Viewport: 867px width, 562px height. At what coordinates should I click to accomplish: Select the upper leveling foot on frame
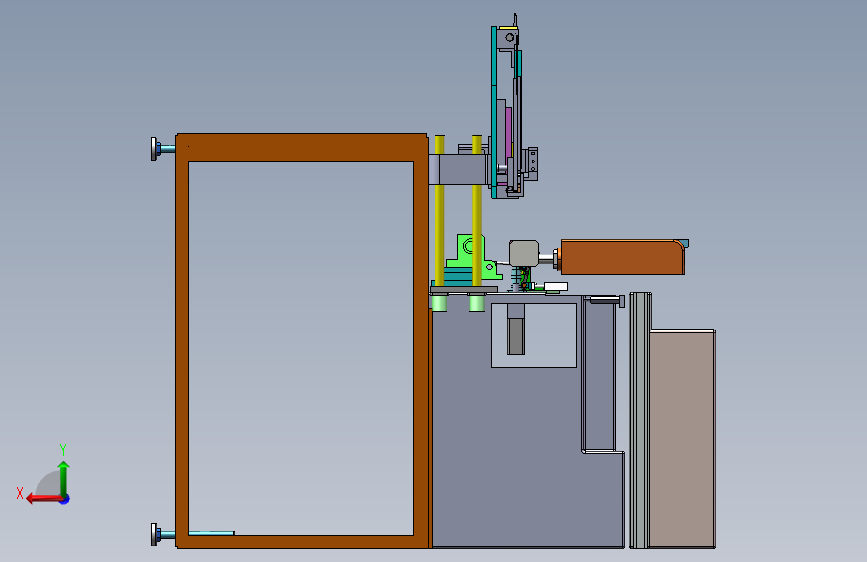click(163, 149)
